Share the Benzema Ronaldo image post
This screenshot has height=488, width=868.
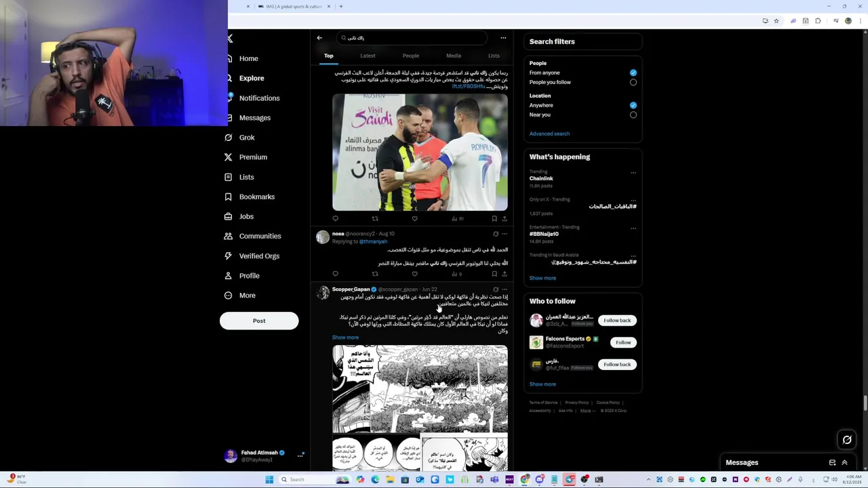click(504, 218)
